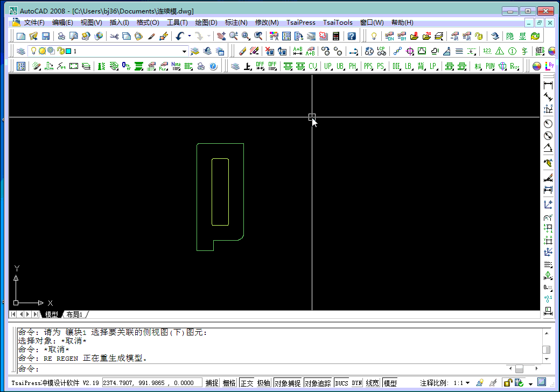Click the Match Properties paintbrush icon

point(152,36)
